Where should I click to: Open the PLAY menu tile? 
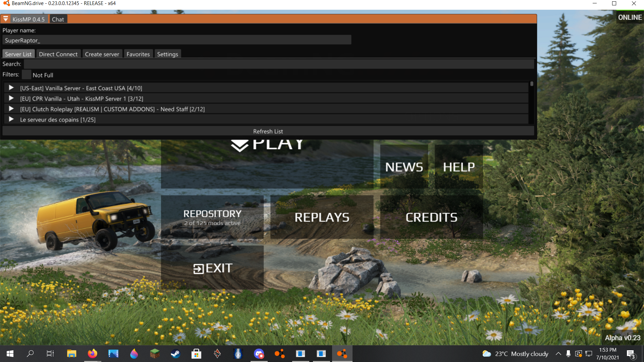coord(267,164)
